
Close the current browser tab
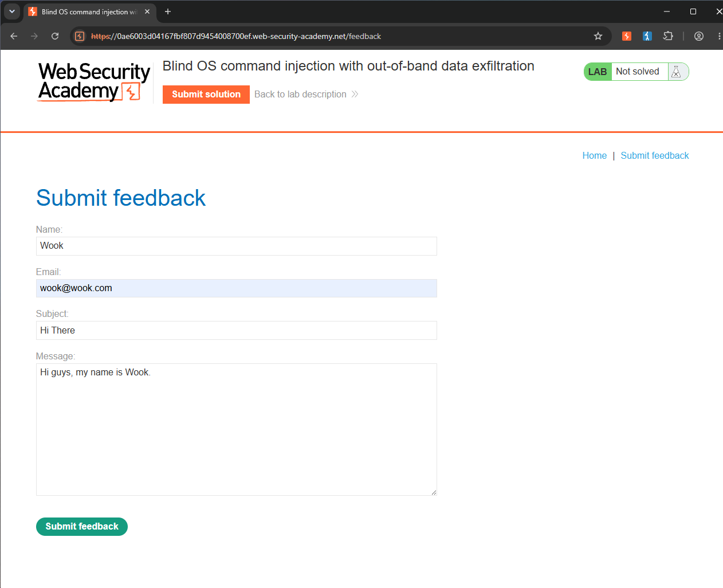coord(147,11)
